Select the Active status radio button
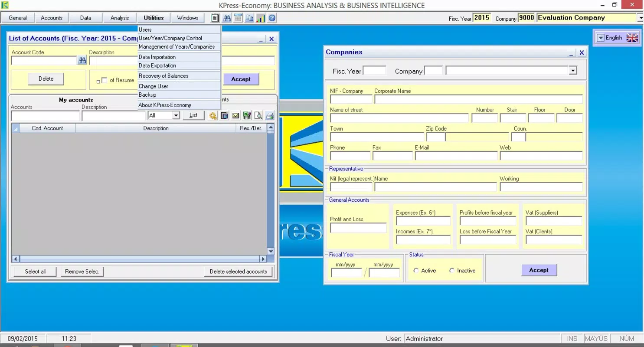The height and width of the screenshot is (347, 644). click(x=416, y=271)
